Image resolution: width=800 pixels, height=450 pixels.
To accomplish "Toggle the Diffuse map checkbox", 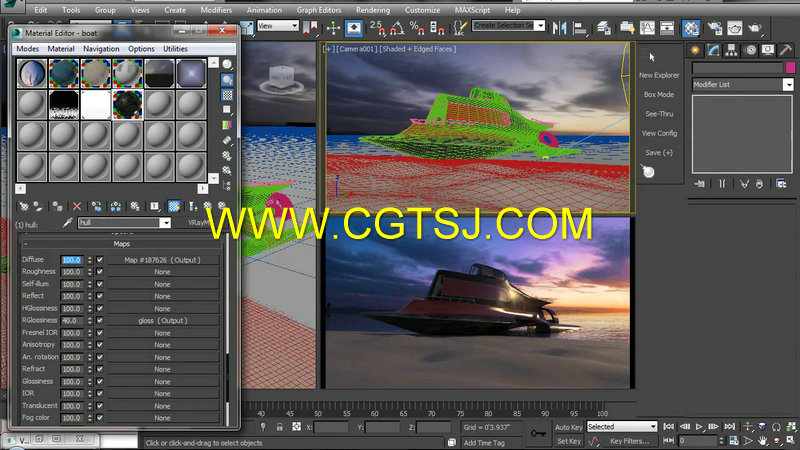I will coord(100,260).
